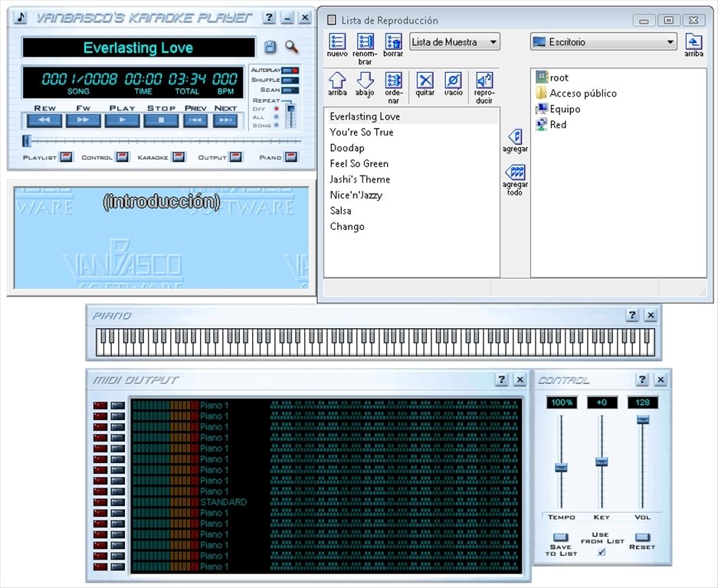
Task: Click the Everlasting Love song title display
Action: (x=138, y=48)
